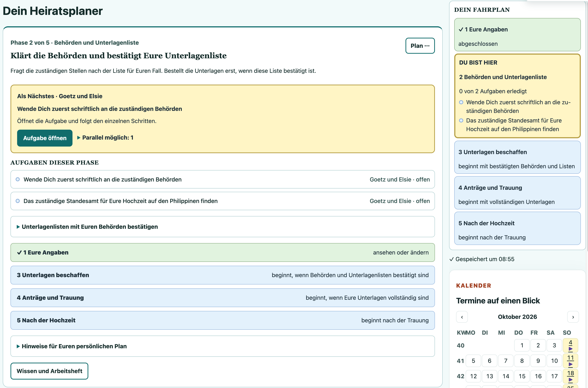Viewport: 588px width, 388px height.
Task: Select October 10 in the calendar
Action: click(554, 361)
